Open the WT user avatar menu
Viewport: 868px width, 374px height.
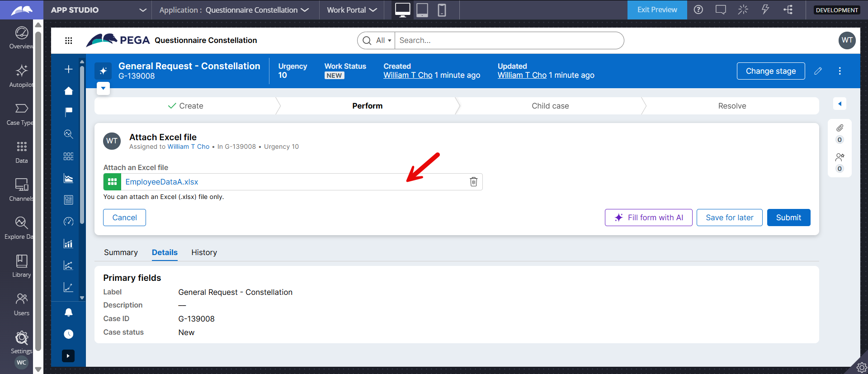pos(847,40)
